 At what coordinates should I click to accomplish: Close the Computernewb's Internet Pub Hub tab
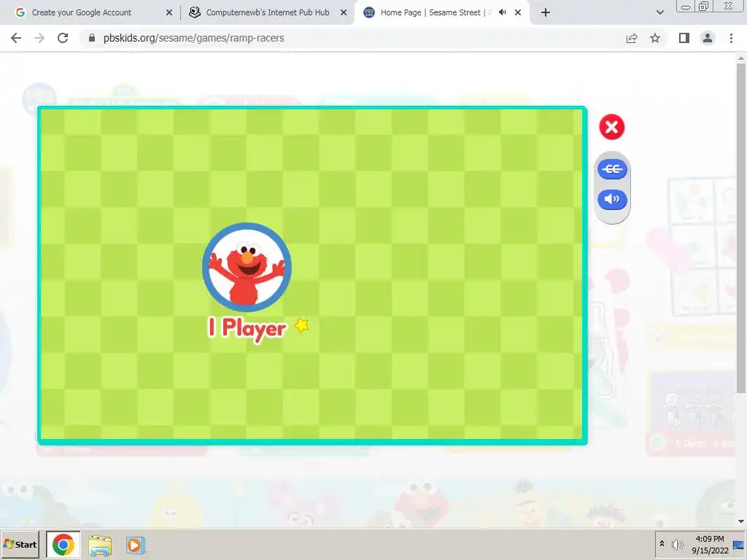click(344, 12)
